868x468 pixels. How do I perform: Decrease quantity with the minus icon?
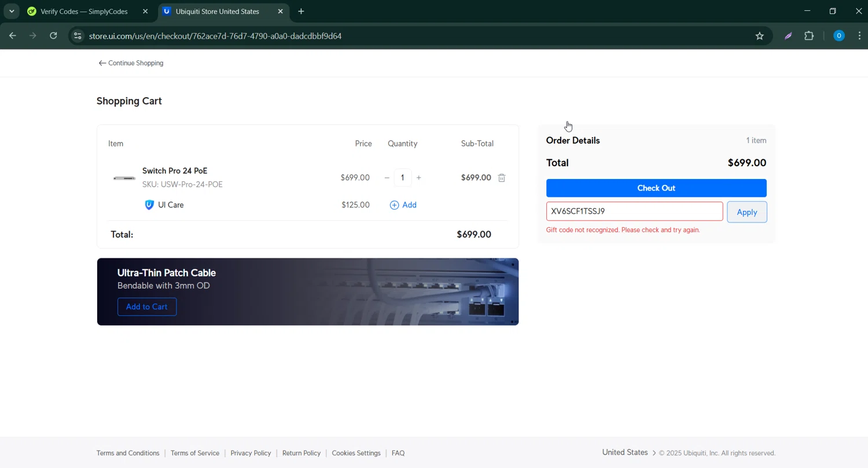pyautogui.click(x=387, y=178)
